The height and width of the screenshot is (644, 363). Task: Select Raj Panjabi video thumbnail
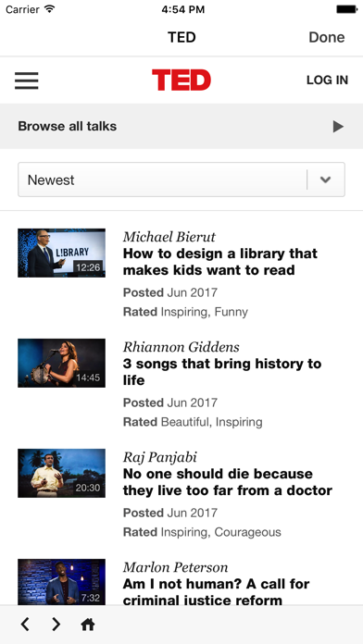point(61,473)
